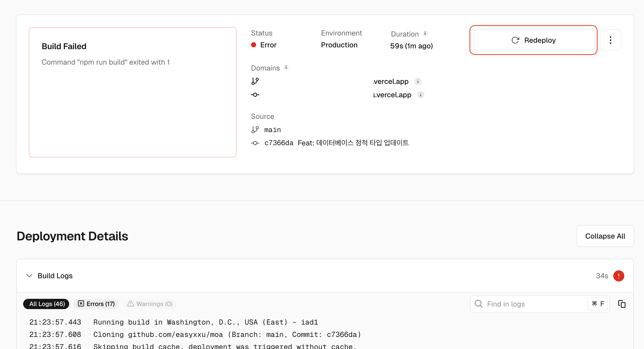Click the info icon beside the second vercel.app domain
Image resolution: width=644 pixels, height=349 pixels.
421,95
